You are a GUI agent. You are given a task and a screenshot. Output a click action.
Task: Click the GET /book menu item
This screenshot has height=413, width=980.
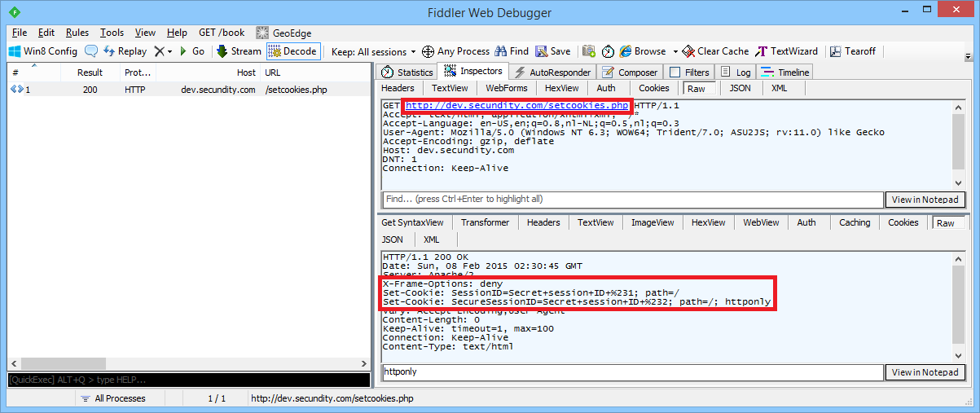(222, 33)
